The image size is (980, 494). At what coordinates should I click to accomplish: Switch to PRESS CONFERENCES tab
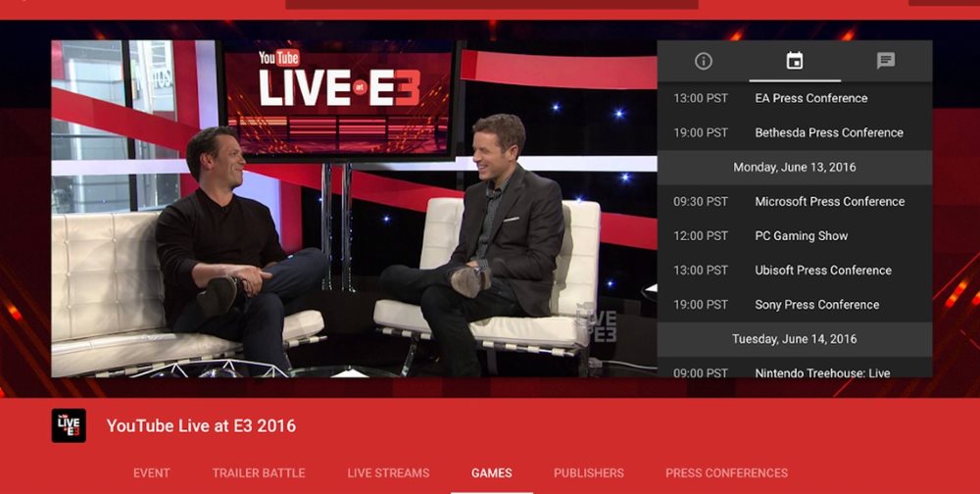(x=726, y=473)
